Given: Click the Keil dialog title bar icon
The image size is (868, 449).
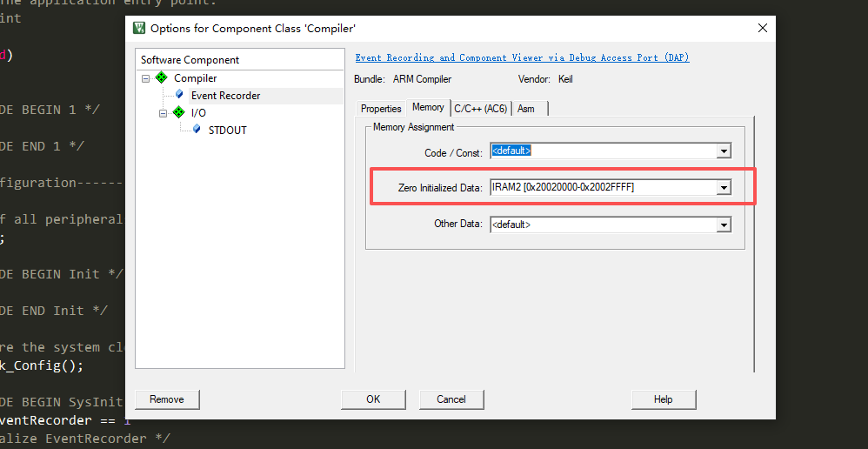Looking at the screenshot, I should 139,28.
